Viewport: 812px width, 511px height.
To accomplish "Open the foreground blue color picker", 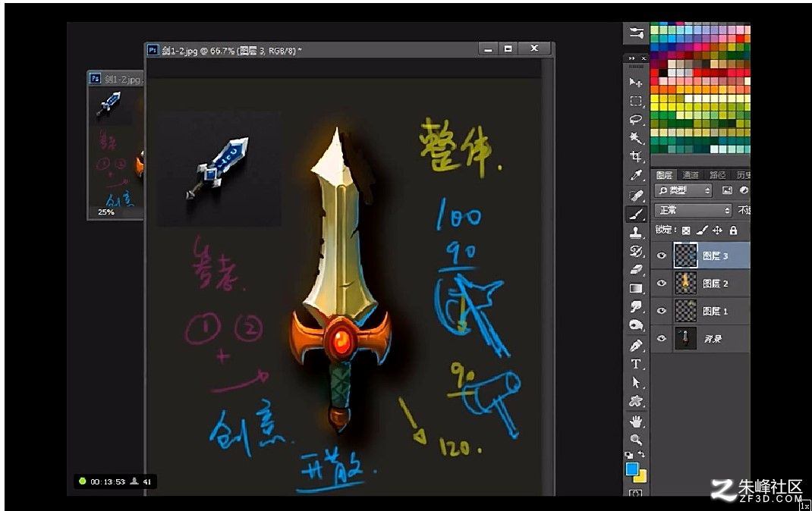I will coord(632,469).
